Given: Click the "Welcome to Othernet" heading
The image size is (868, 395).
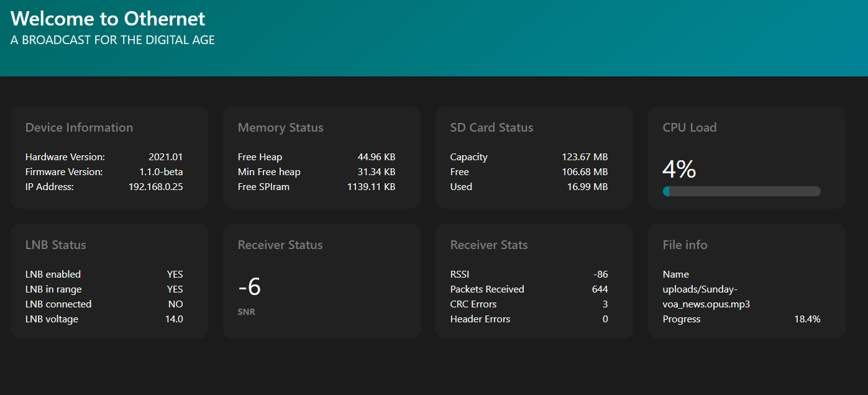Looking at the screenshot, I should click(x=108, y=19).
